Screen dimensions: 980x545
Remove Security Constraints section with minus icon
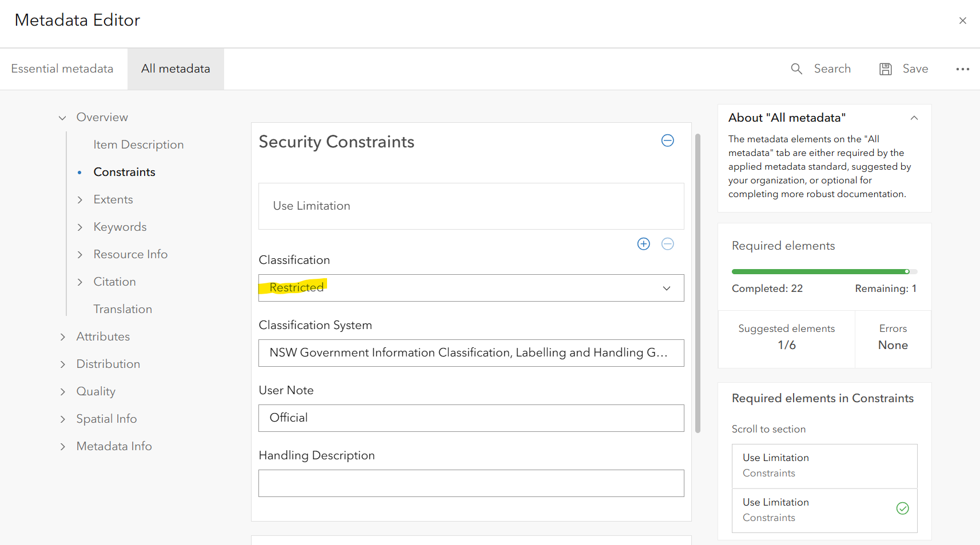[x=668, y=141]
